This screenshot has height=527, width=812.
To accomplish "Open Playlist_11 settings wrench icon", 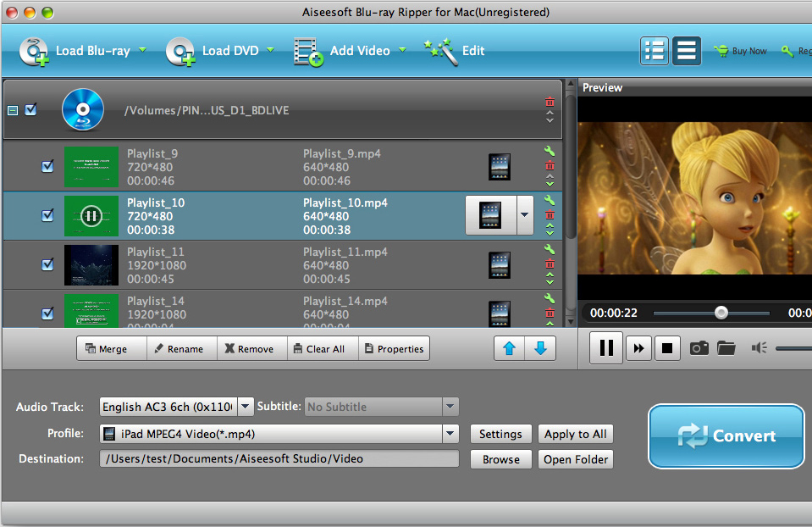I will [550, 249].
